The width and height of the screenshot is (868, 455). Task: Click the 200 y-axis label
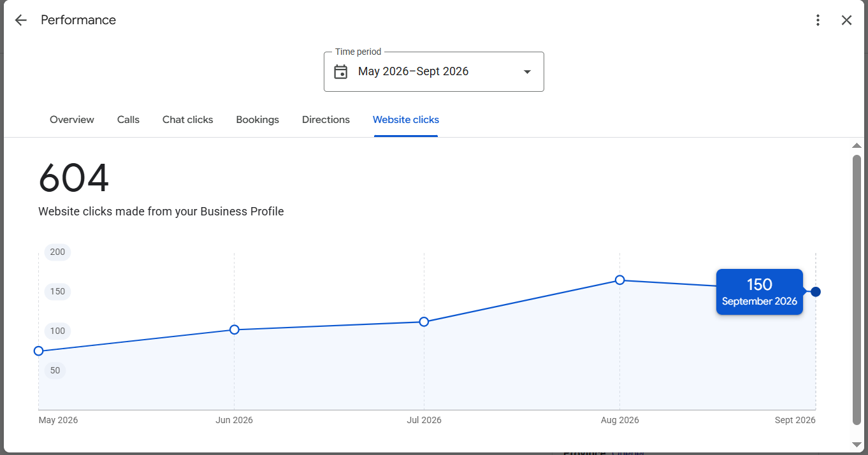click(x=57, y=252)
